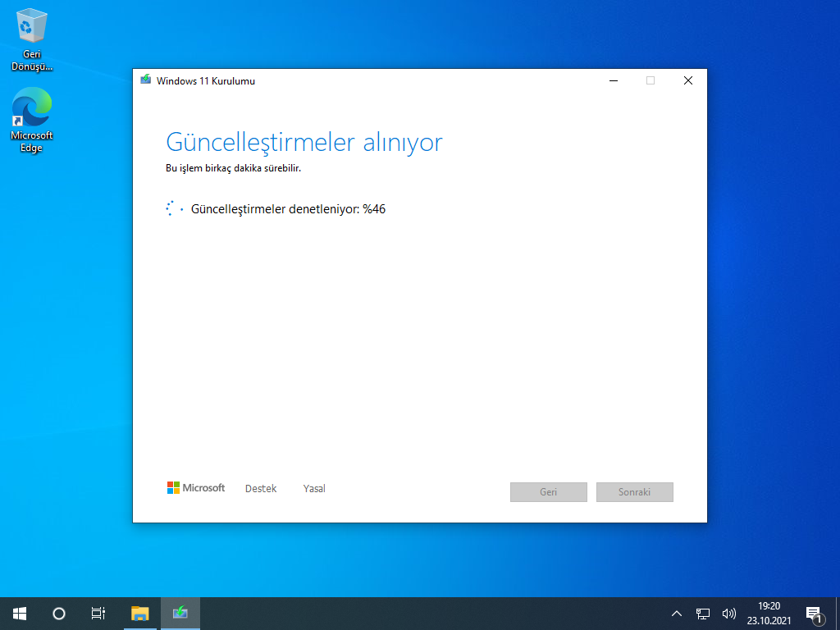Minimize the Windows 11 Kurulumu window
This screenshot has width=840, height=630.
(x=614, y=80)
